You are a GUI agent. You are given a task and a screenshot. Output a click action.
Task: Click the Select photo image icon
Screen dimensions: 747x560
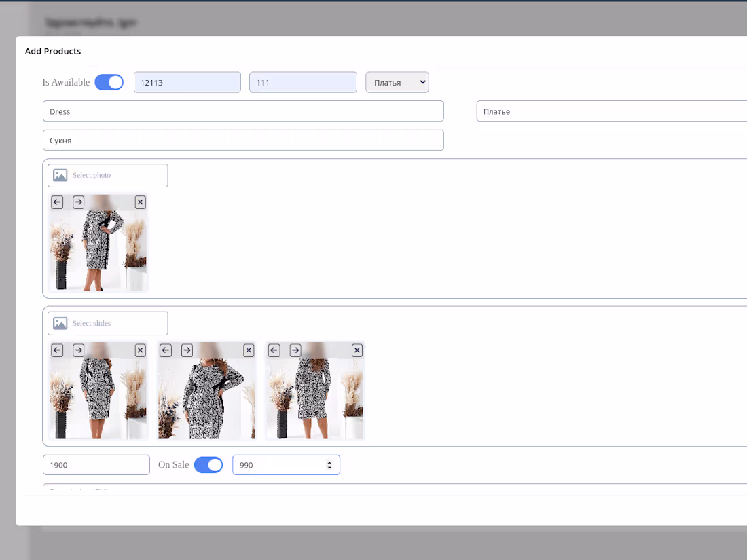click(60, 174)
